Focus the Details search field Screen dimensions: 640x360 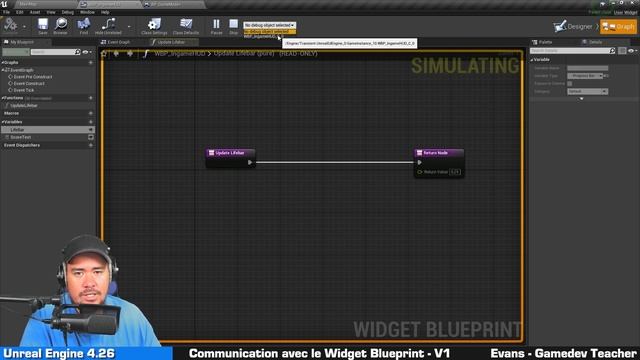pyautogui.click(x=573, y=51)
